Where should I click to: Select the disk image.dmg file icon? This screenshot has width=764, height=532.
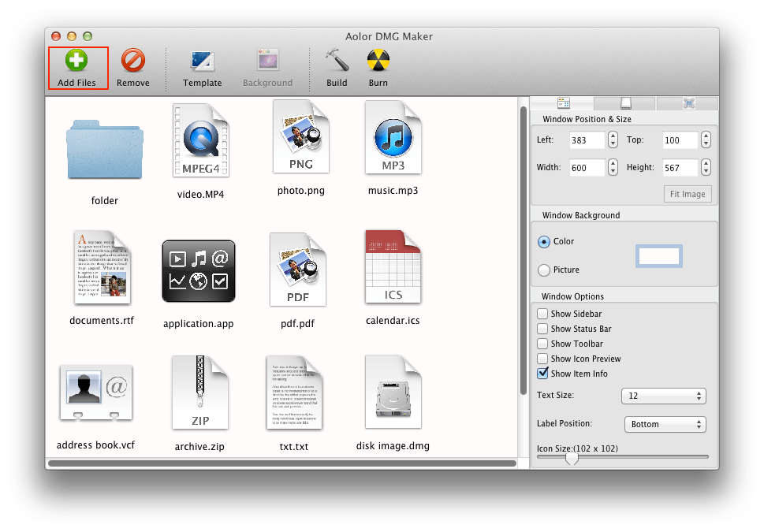click(393, 392)
